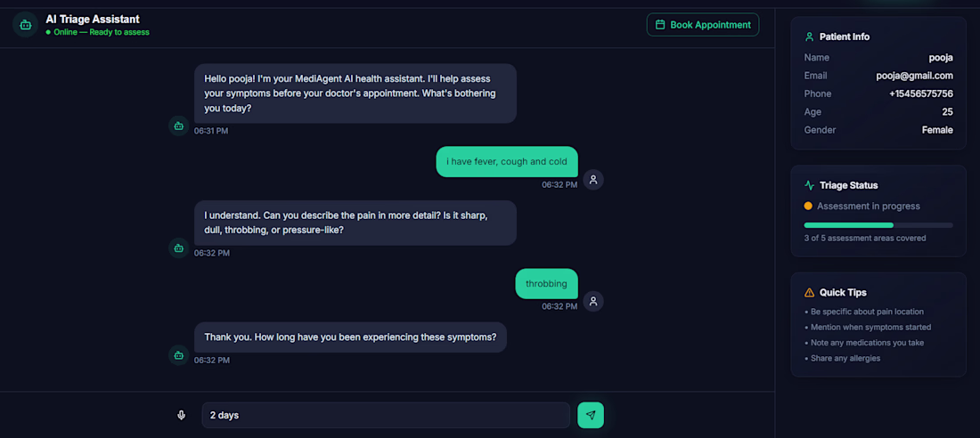Screen dimensions: 980x438
Task: Click the user avatar beside the 'throbbing' message
Action: (x=593, y=301)
